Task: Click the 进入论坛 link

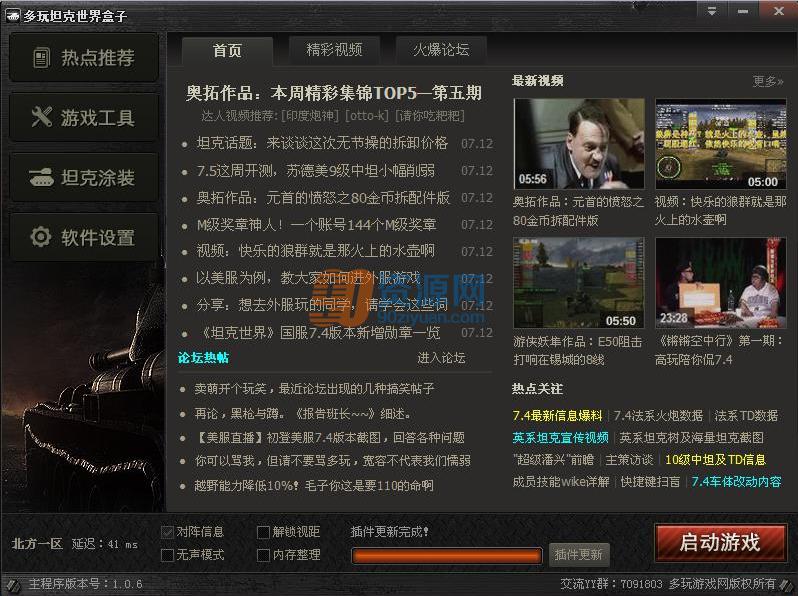Action: (441, 358)
